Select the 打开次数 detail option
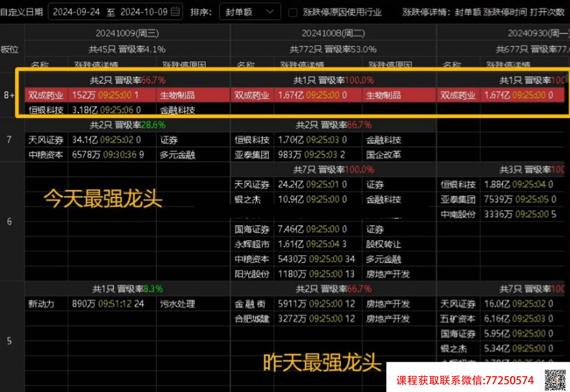This screenshot has width=570, height=392. point(547,12)
